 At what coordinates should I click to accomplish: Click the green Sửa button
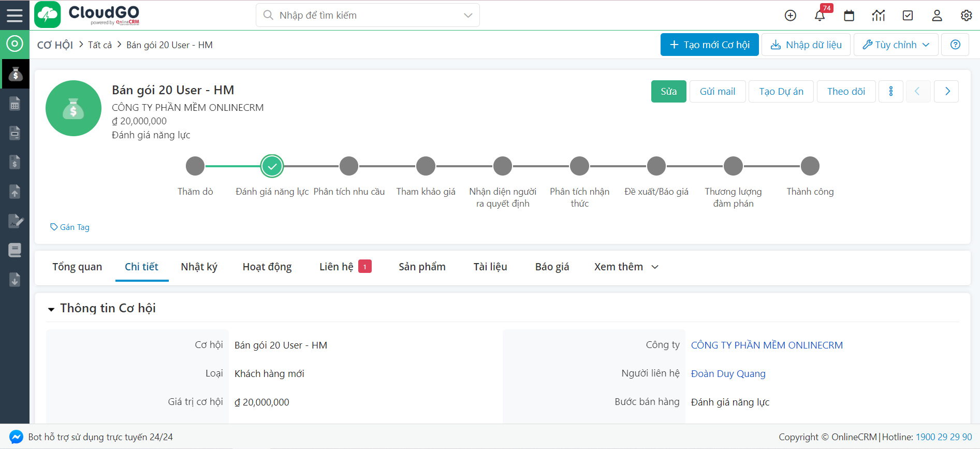[x=668, y=92]
